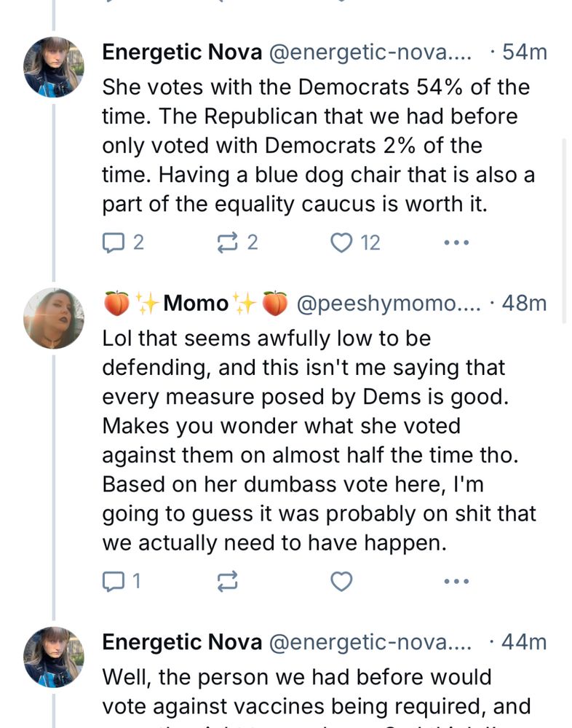Open Momo's display name link
The image size is (572, 728).
click(196, 304)
